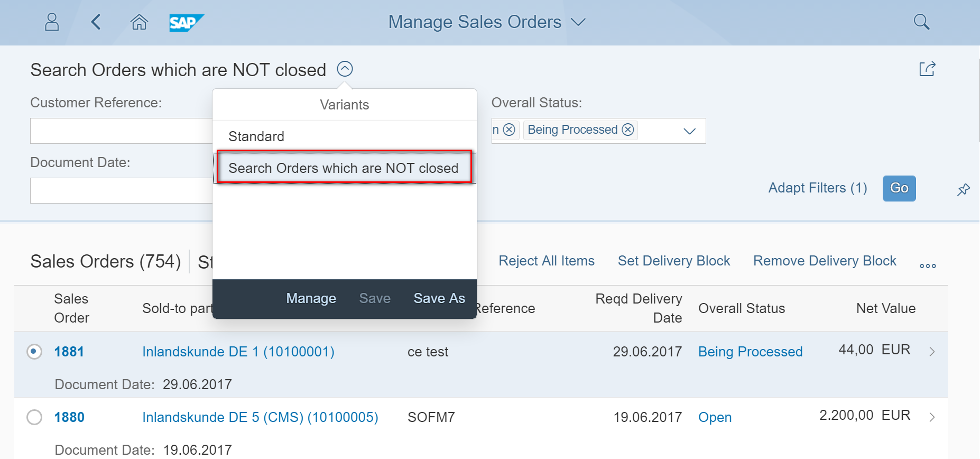Screen dimensions: 980x459
Task: Click Save As in the variants popup
Action: pyautogui.click(x=439, y=298)
